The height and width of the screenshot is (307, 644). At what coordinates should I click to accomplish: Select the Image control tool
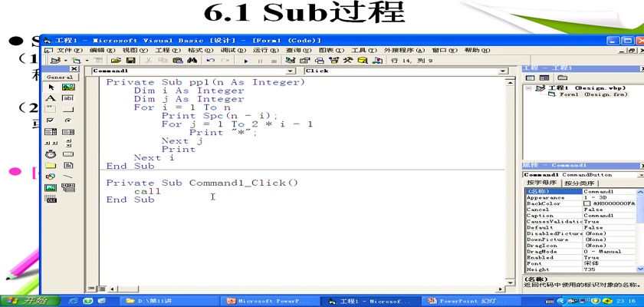pos(51,188)
